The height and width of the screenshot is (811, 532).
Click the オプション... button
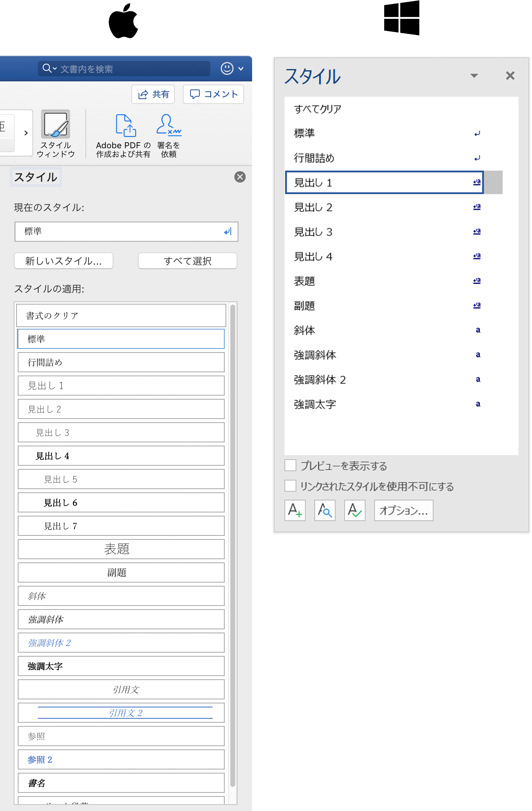click(404, 510)
